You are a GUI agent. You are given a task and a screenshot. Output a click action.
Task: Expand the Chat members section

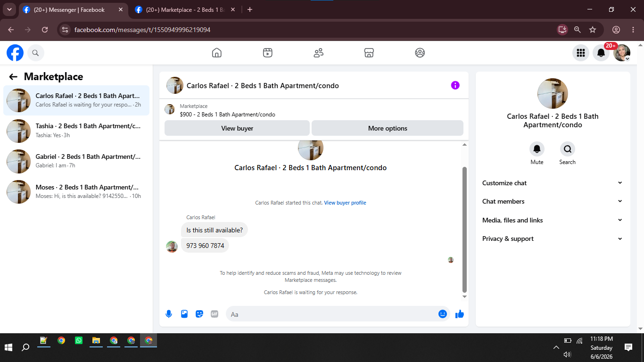[x=553, y=201]
